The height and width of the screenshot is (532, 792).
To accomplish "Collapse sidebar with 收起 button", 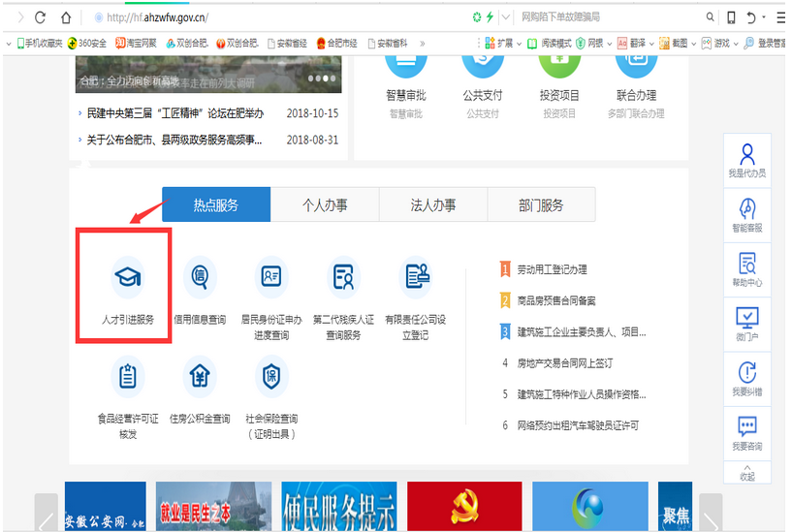I will [x=747, y=473].
